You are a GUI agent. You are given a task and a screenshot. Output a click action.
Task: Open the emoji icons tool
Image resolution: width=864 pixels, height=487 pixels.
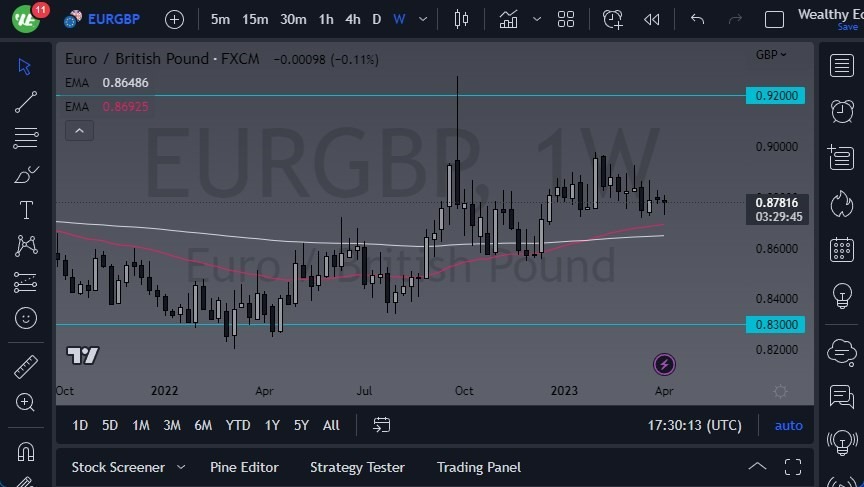[26, 318]
